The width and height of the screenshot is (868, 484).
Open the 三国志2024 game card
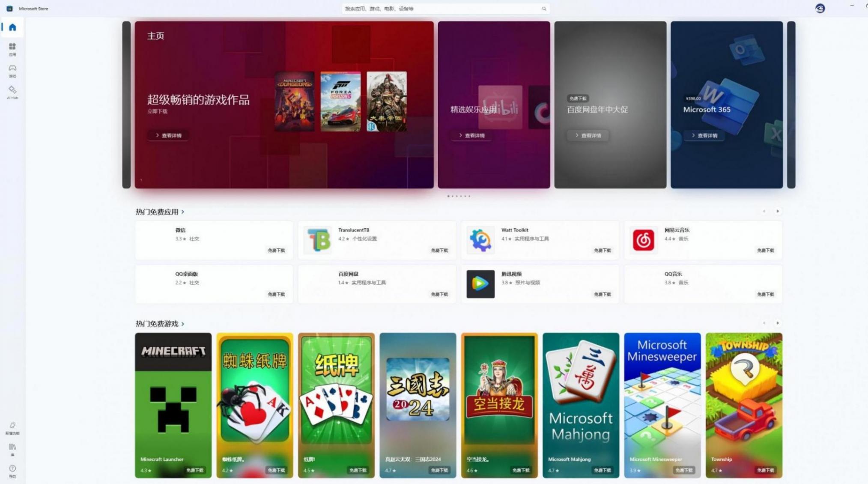418,405
